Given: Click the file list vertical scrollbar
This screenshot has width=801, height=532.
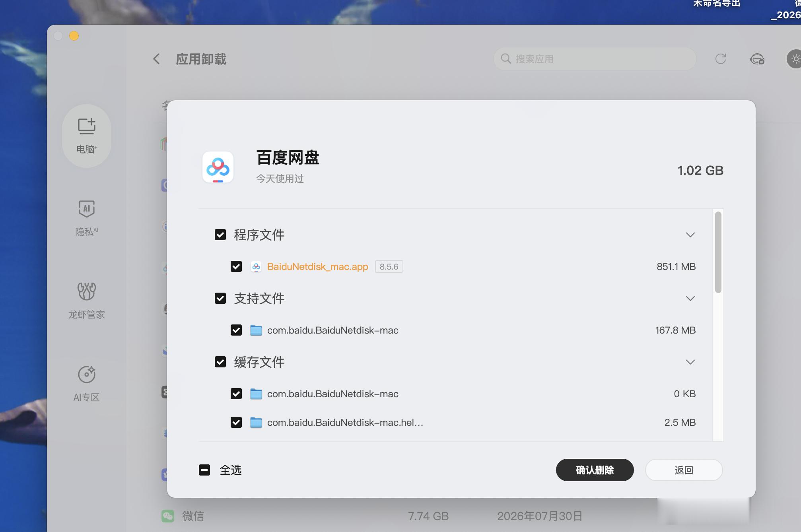Looking at the screenshot, I should [x=718, y=252].
